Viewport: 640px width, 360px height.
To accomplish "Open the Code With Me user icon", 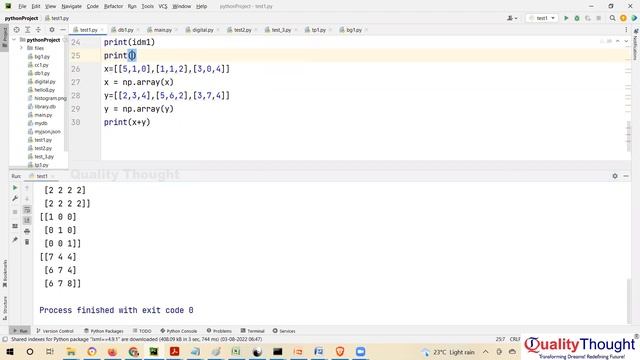I will point(512,18).
